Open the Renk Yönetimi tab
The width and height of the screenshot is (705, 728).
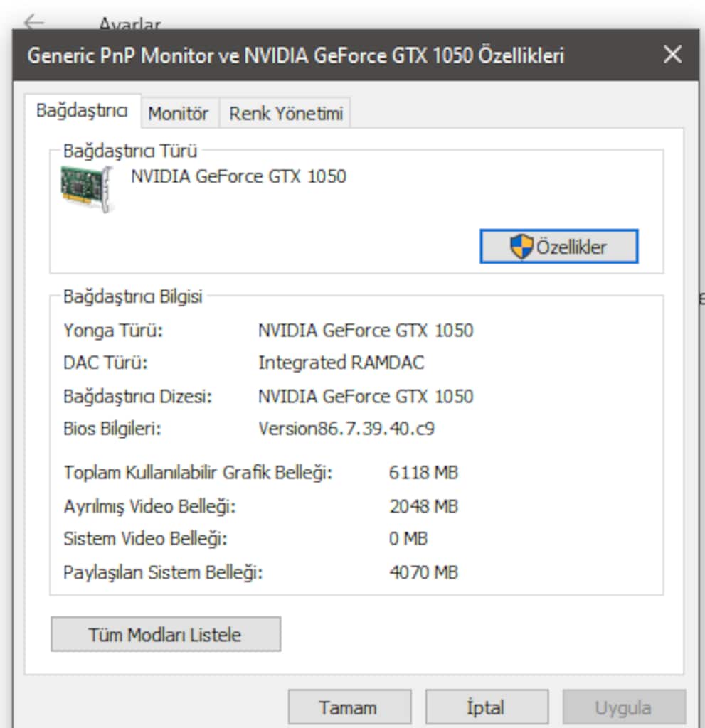pyautogui.click(x=286, y=113)
